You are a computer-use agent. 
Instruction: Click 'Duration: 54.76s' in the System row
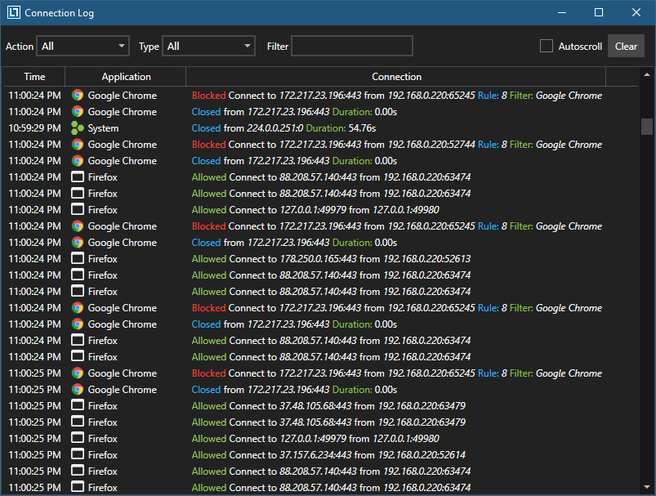point(341,128)
